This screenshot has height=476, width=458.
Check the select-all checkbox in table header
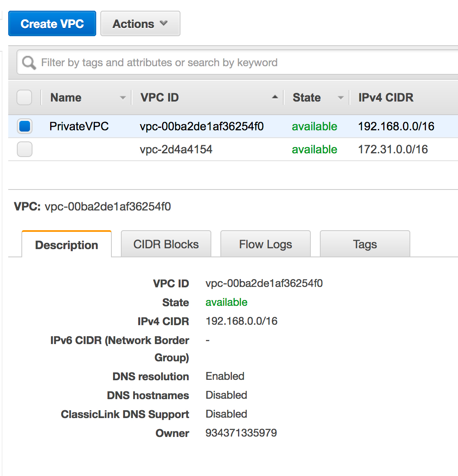coord(24,97)
